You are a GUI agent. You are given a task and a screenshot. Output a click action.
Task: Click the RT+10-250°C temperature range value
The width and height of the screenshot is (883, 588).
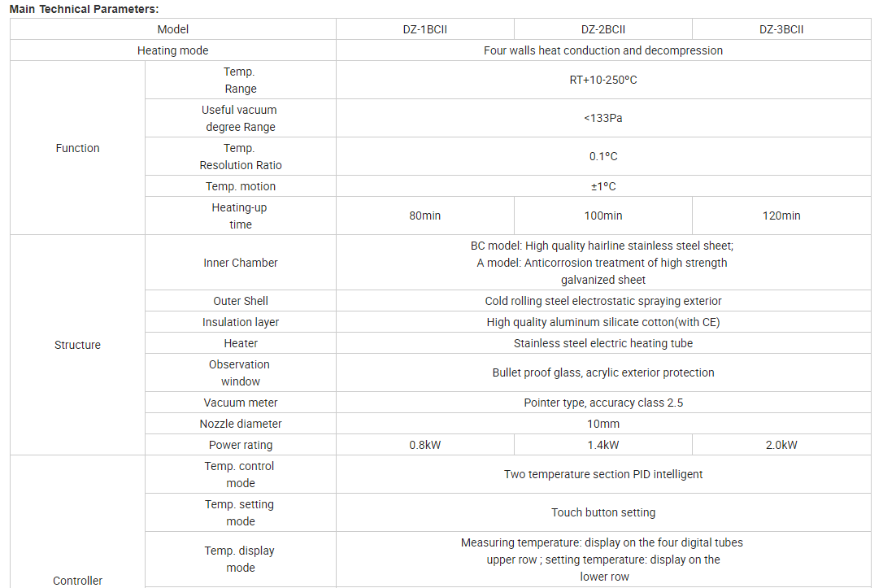coord(602,80)
